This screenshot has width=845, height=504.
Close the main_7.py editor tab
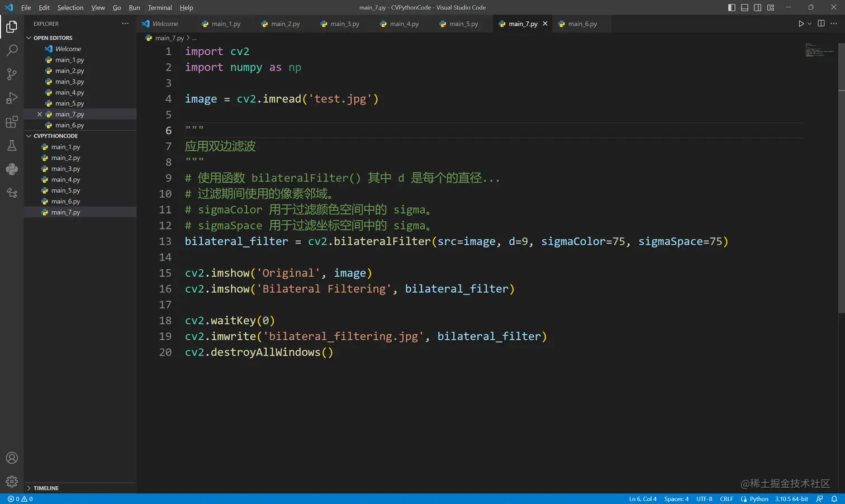(545, 23)
